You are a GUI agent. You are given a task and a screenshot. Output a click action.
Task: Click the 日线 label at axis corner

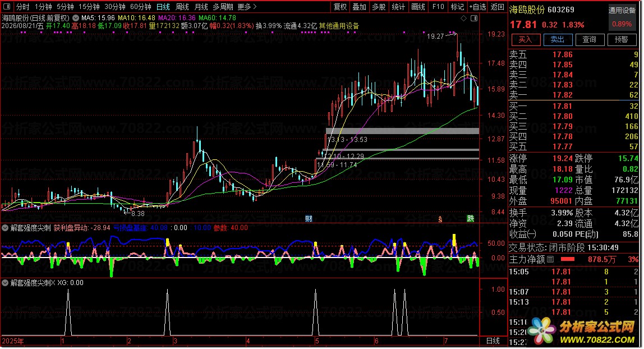coord(493,341)
